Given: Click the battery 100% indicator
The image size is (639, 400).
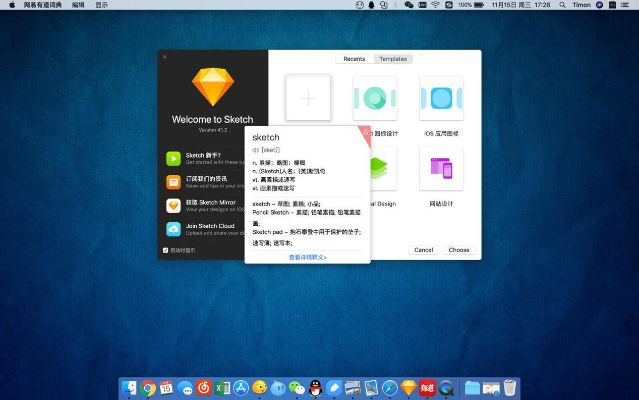Looking at the screenshot, I should pyautogui.click(x=471, y=5).
